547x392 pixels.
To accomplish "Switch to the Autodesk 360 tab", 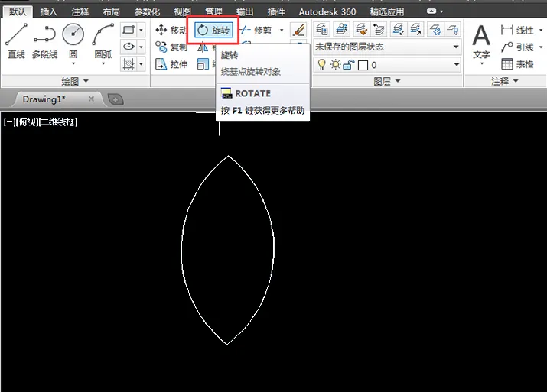I will click(327, 12).
